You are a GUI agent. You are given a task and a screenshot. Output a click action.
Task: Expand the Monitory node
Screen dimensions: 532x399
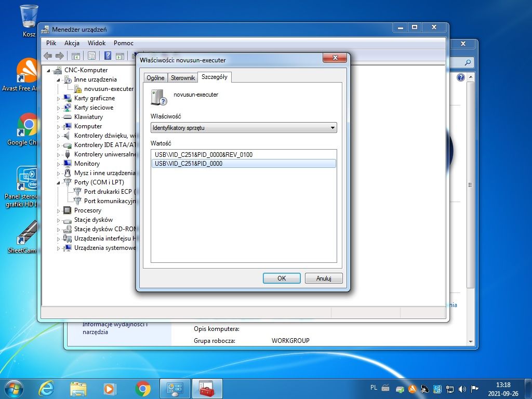click(x=58, y=164)
